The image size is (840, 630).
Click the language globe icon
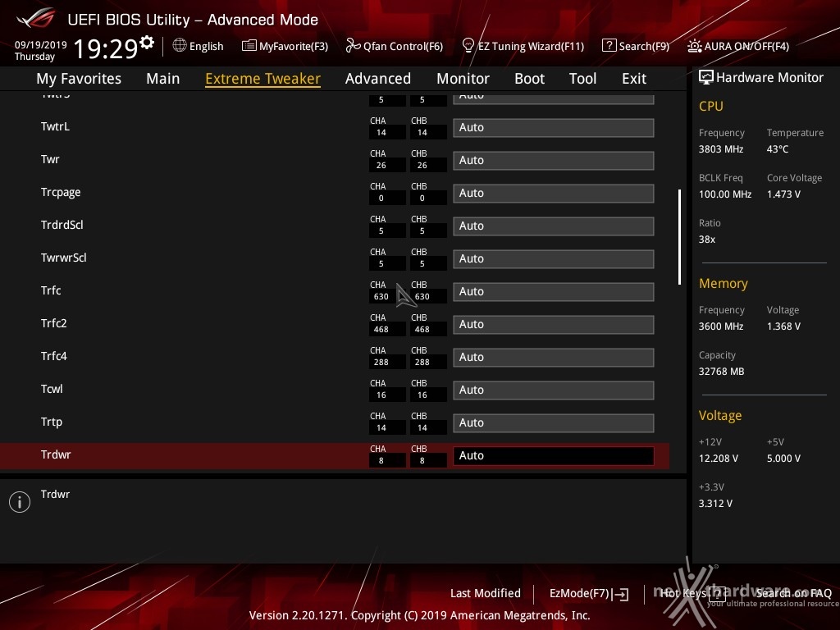180,46
